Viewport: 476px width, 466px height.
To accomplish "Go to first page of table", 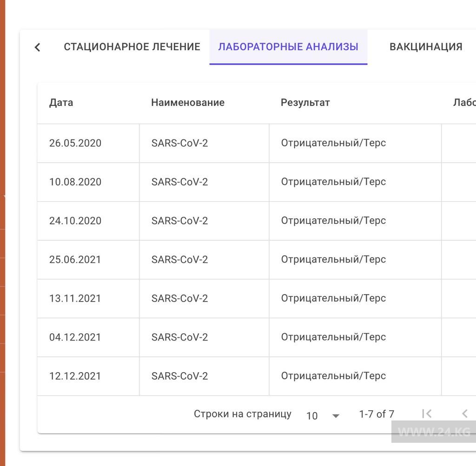I will [427, 413].
